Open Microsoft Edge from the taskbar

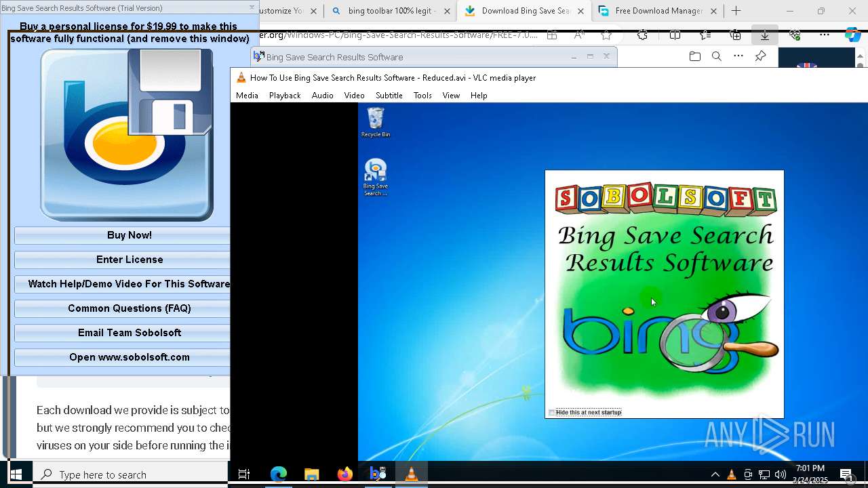pos(278,474)
